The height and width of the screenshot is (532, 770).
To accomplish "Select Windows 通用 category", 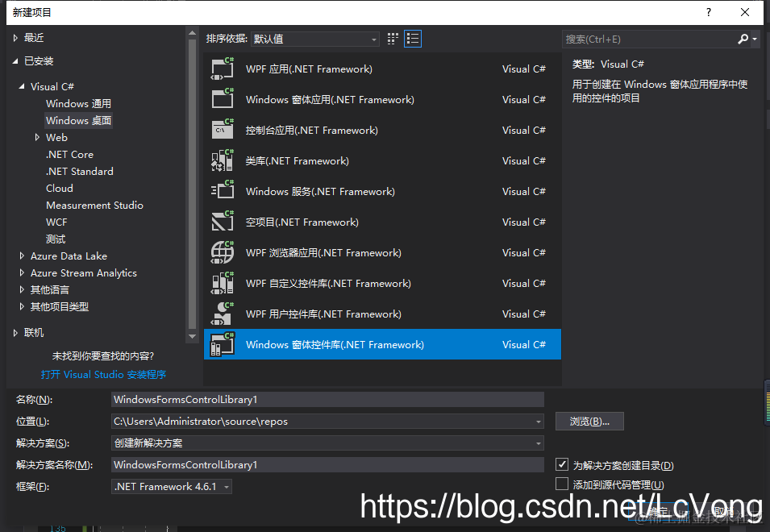I will point(78,103).
